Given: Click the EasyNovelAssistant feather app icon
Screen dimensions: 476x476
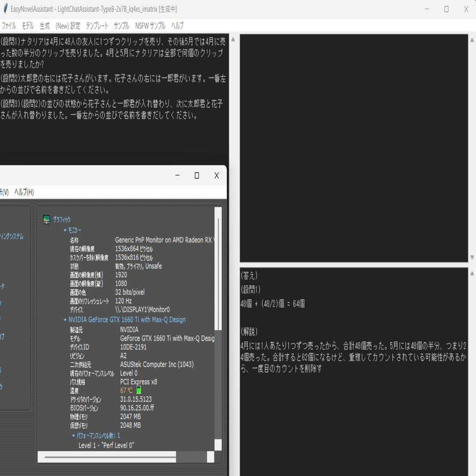Looking at the screenshot, I should [5, 9].
